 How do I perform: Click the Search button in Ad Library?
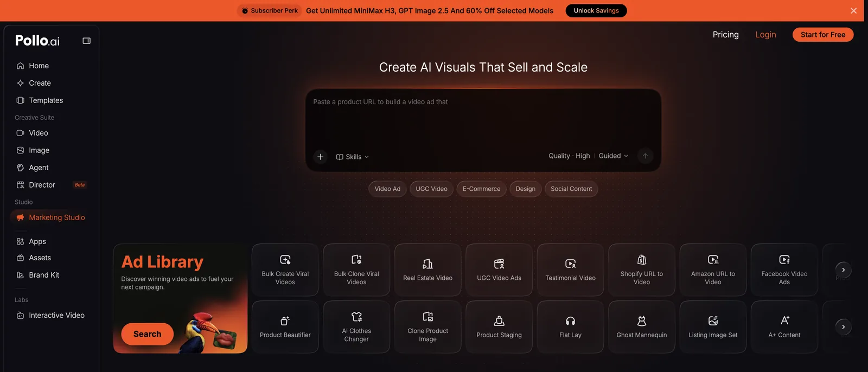pos(147,334)
